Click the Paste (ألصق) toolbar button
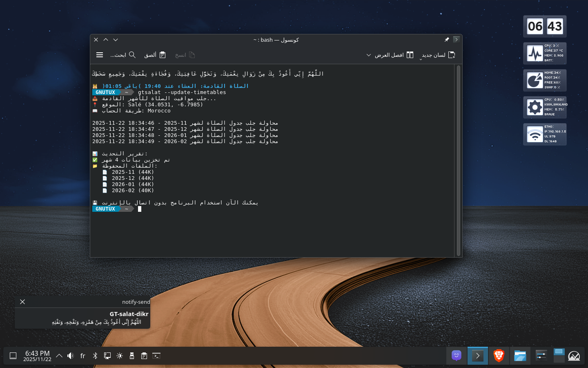Viewport: 588px width, 368px height. click(x=155, y=55)
